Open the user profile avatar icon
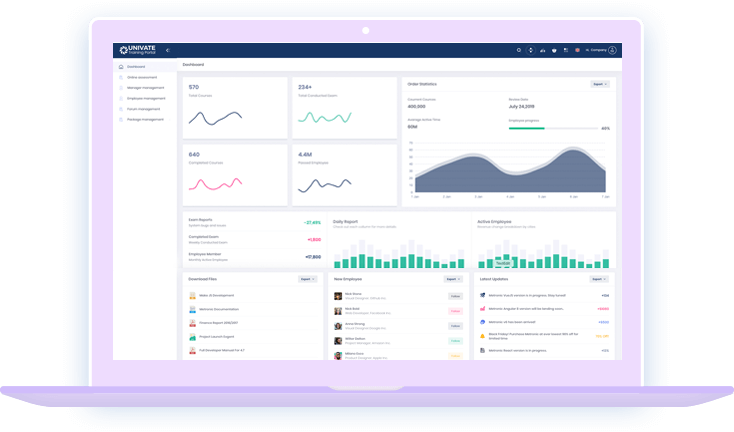734x432 pixels. (x=612, y=50)
